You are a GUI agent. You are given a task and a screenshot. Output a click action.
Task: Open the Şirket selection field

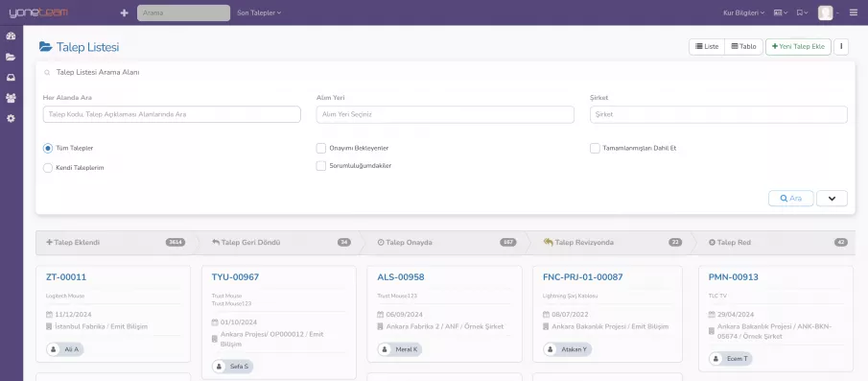point(718,114)
